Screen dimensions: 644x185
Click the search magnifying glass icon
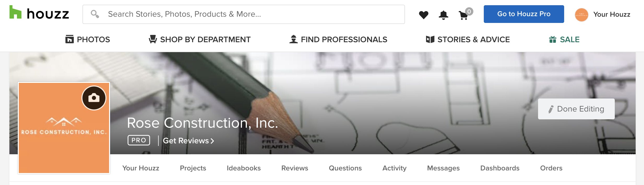[x=95, y=14]
